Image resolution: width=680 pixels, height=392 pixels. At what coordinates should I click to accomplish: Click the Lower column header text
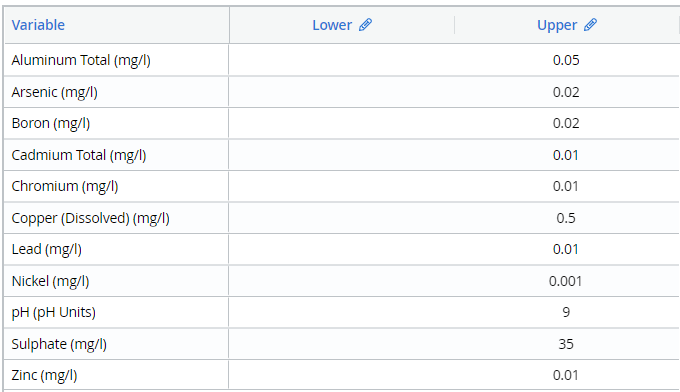pos(332,25)
